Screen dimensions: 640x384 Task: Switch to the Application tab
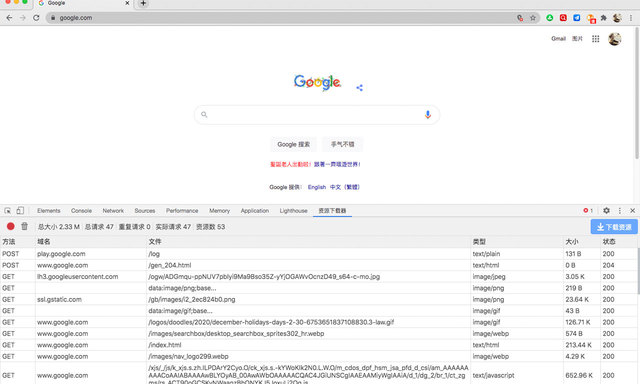[x=255, y=211]
